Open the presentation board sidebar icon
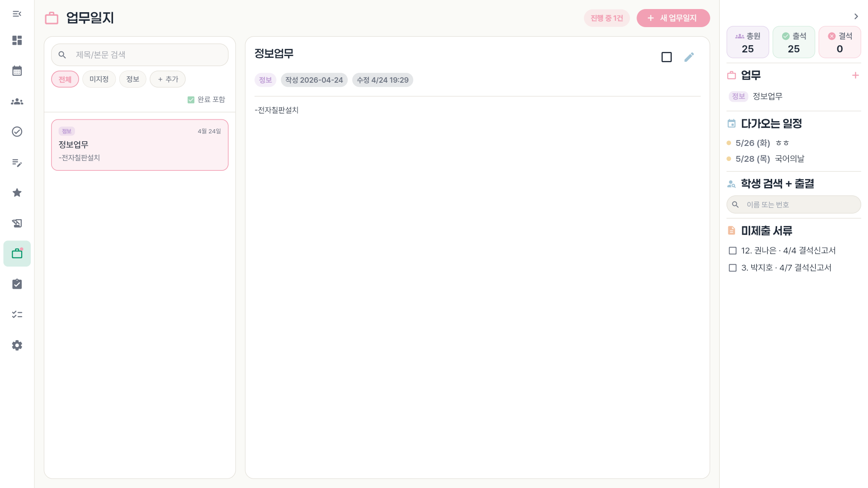Image resolution: width=868 pixels, height=488 pixels. coord(17,223)
